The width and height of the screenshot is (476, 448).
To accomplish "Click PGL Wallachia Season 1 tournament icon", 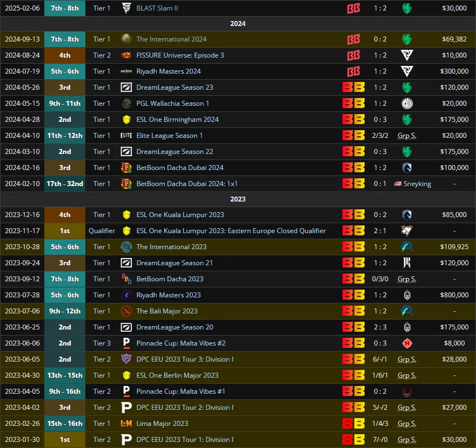I will (x=126, y=104).
